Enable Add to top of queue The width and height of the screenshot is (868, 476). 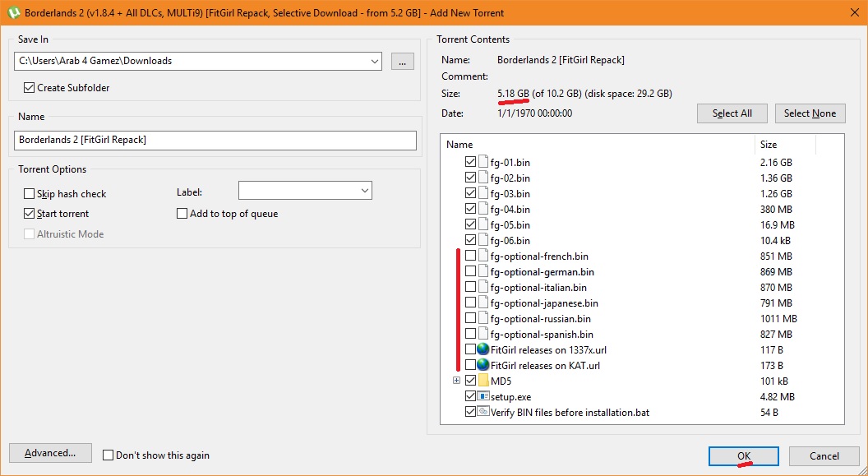[x=182, y=214]
